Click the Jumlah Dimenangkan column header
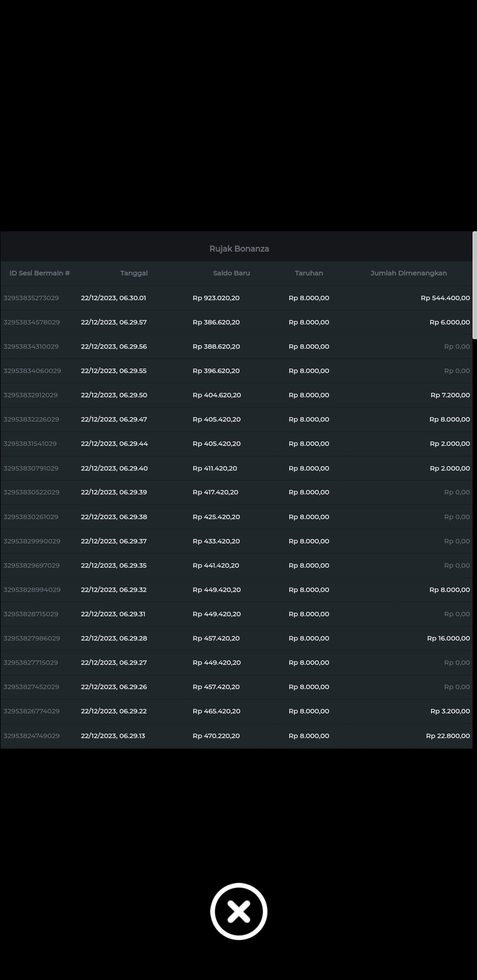This screenshot has width=477, height=980. 409,273
